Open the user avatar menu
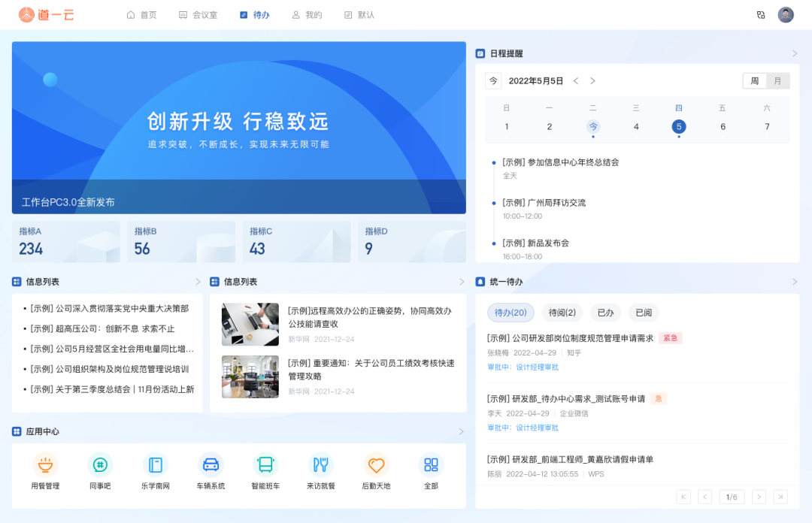This screenshot has width=812, height=523. pyautogui.click(x=786, y=14)
